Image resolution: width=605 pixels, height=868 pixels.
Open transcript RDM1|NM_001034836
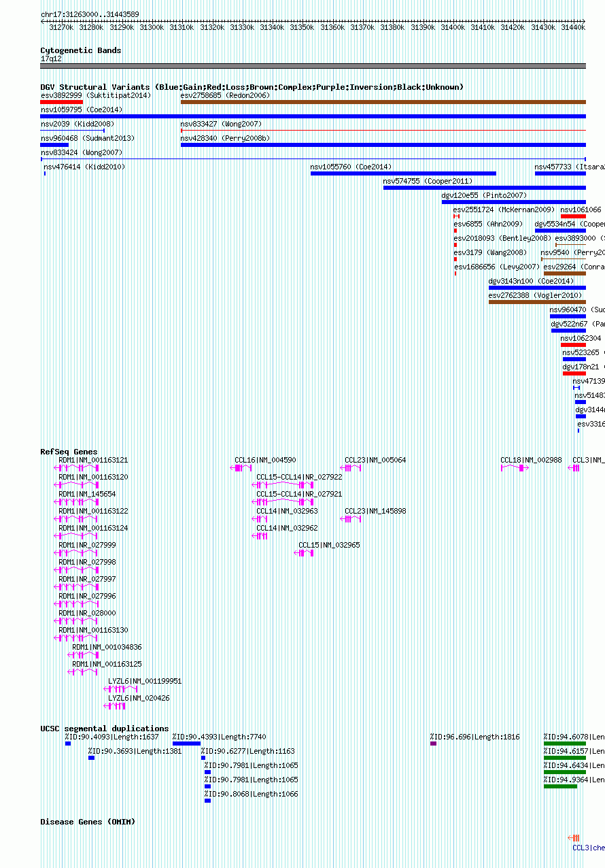[x=107, y=647]
